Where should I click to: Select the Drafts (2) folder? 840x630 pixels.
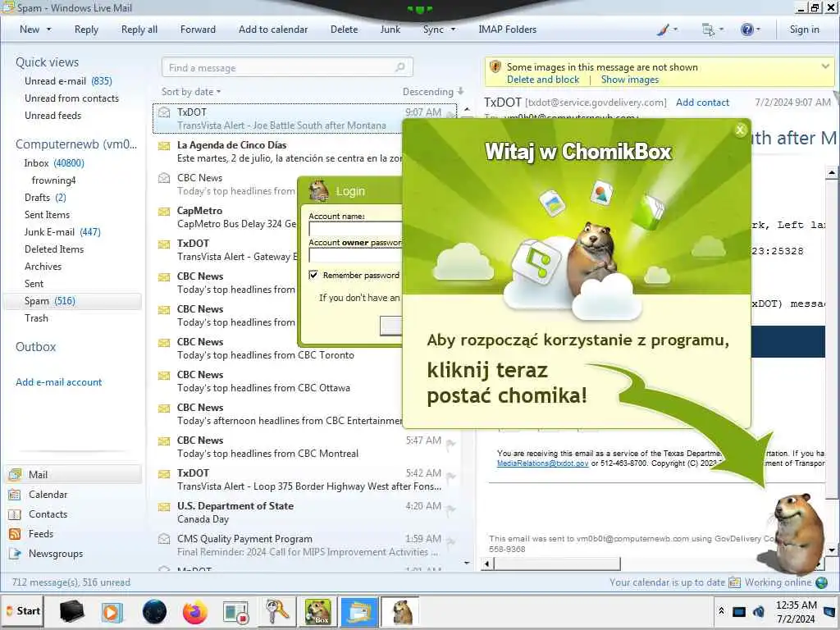point(46,198)
